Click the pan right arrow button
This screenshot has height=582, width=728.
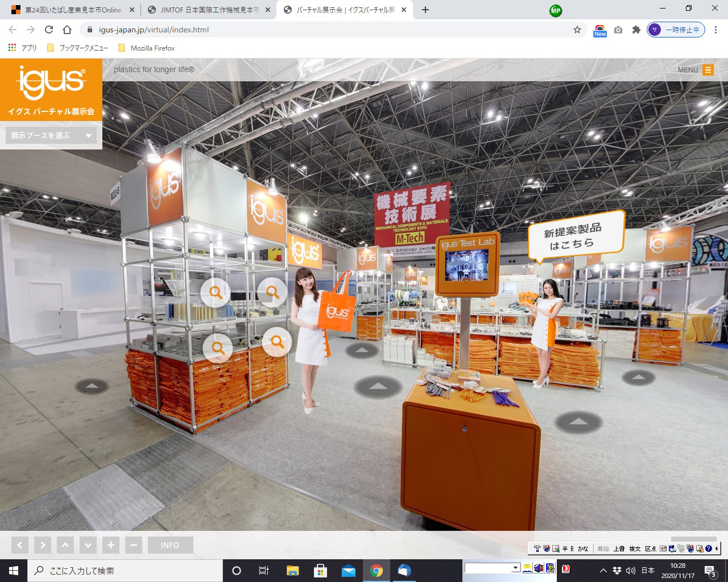tap(43, 545)
